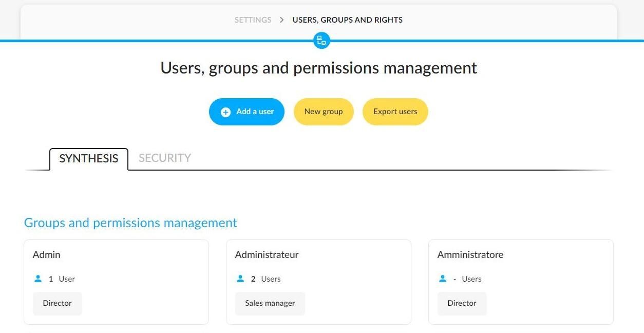The width and height of the screenshot is (644, 333).
Task: Create a new group
Action: pos(324,112)
